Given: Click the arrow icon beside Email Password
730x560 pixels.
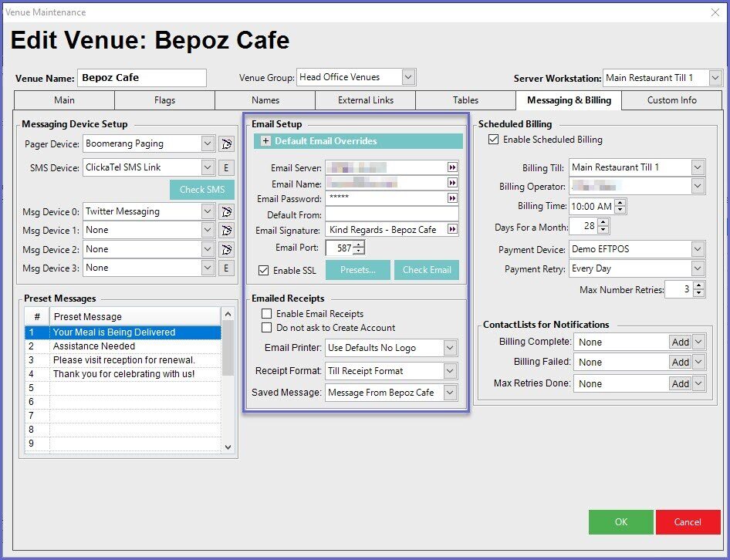Looking at the screenshot, I should (x=452, y=198).
